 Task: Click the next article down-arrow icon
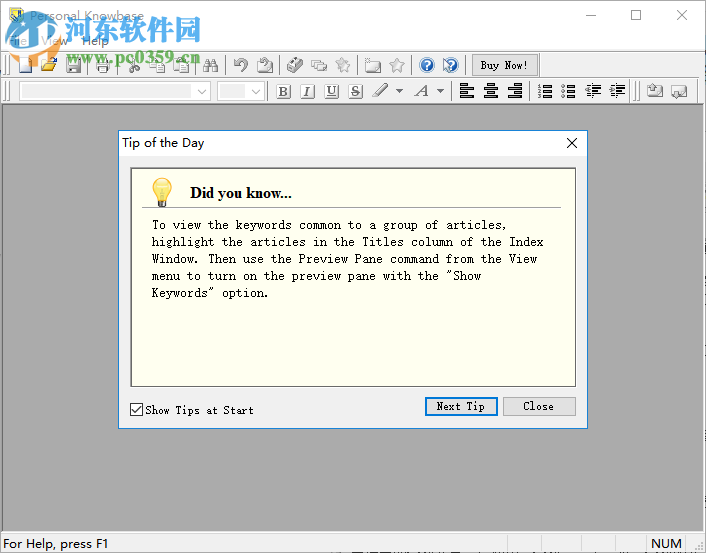679,91
